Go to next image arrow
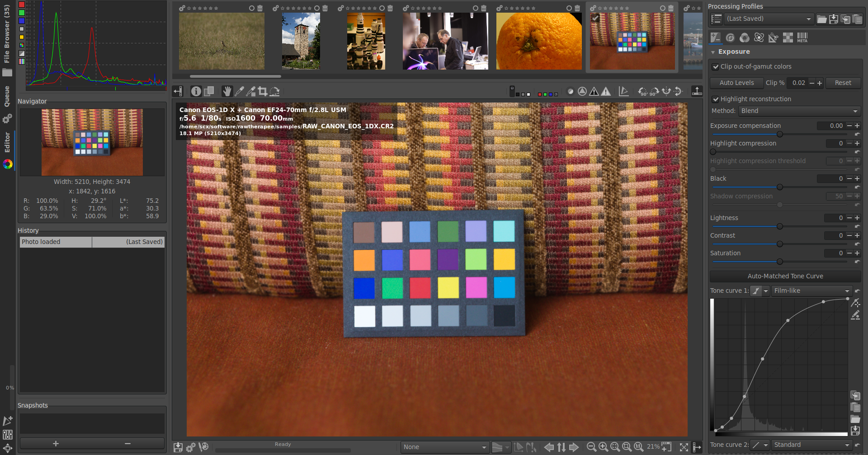The height and width of the screenshot is (455, 868). coord(574,447)
